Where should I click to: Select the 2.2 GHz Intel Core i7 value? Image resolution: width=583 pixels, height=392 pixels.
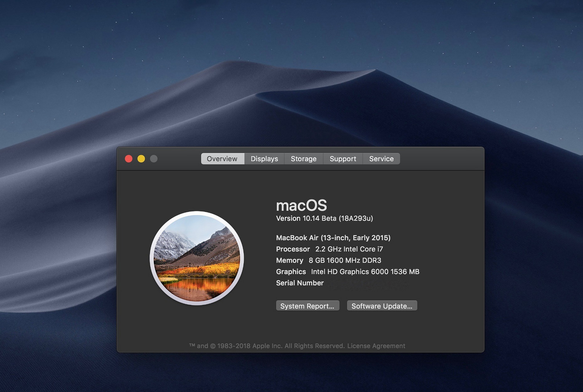349,249
